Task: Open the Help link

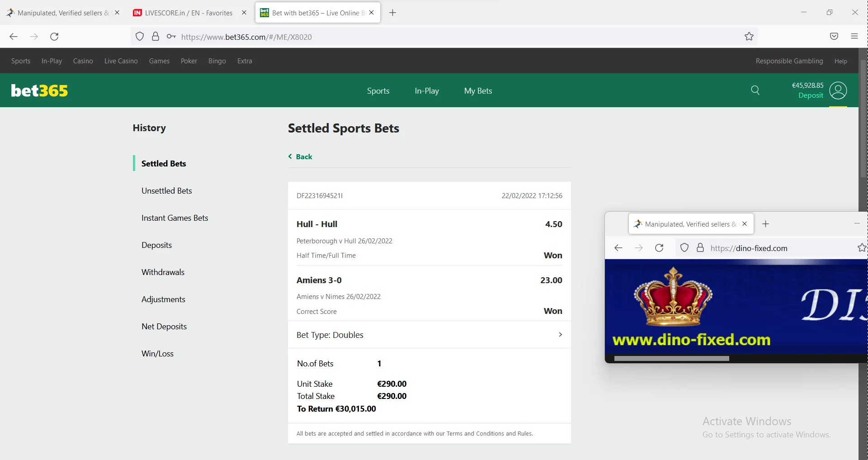Action: click(841, 61)
